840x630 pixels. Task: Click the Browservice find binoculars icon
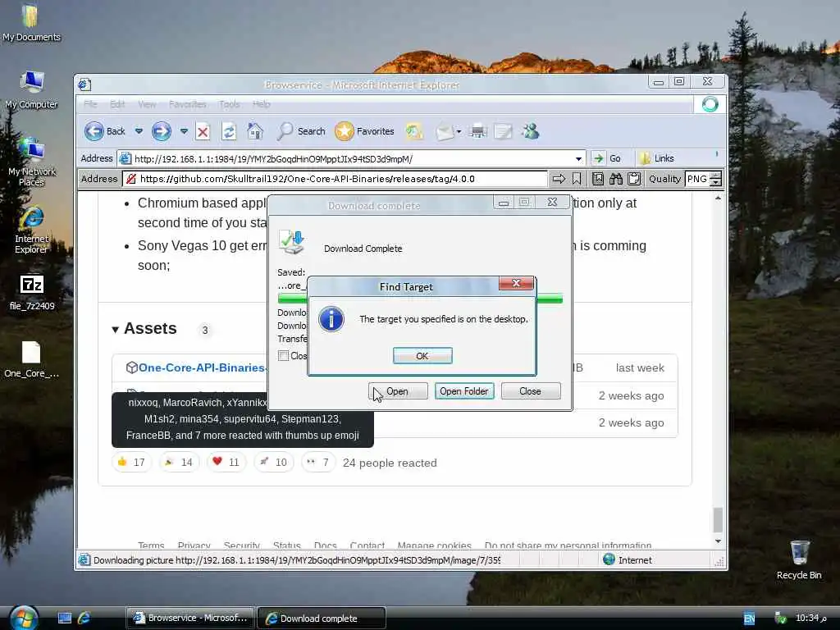616,179
